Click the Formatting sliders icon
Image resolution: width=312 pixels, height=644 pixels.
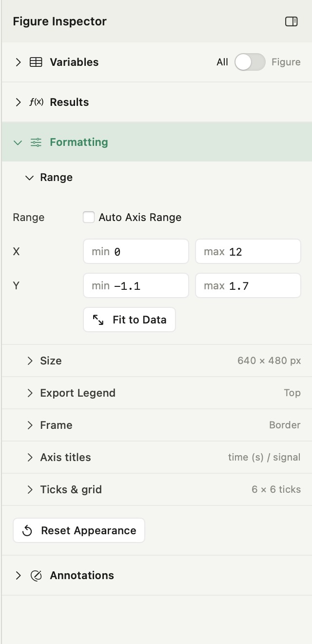point(36,142)
